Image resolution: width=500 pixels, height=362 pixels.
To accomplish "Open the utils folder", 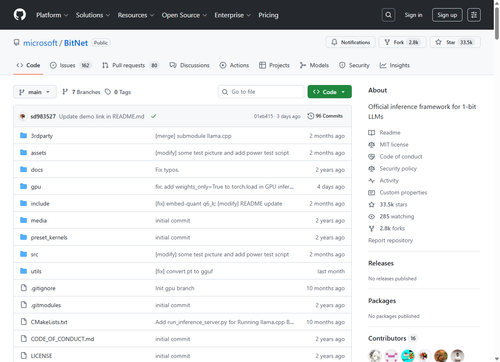I will click(36, 271).
